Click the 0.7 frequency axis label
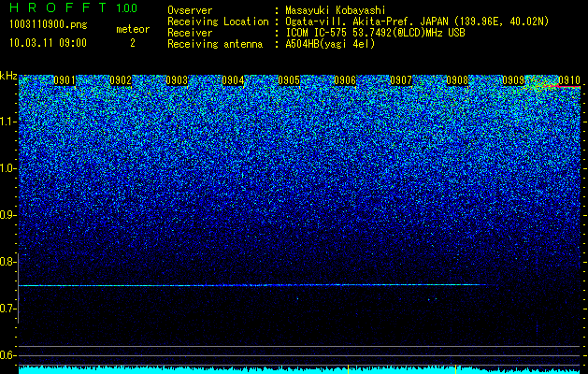This screenshot has width=588, height=374. pos(8,309)
